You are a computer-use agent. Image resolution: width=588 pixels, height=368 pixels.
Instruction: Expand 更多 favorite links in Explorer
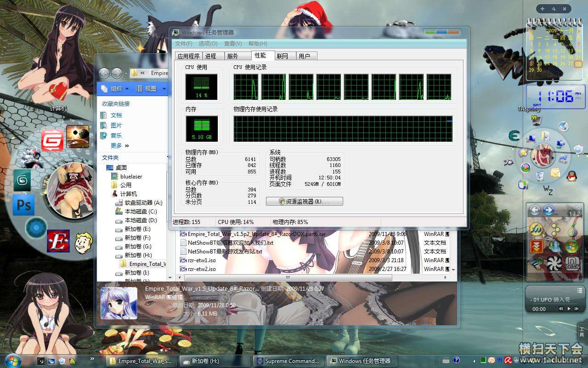(x=120, y=146)
